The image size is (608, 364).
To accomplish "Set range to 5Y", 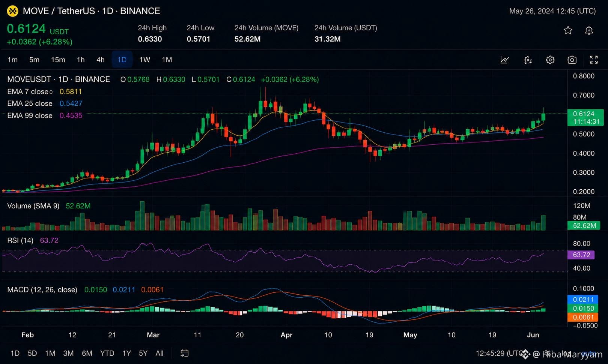I will (x=143, y=353).
